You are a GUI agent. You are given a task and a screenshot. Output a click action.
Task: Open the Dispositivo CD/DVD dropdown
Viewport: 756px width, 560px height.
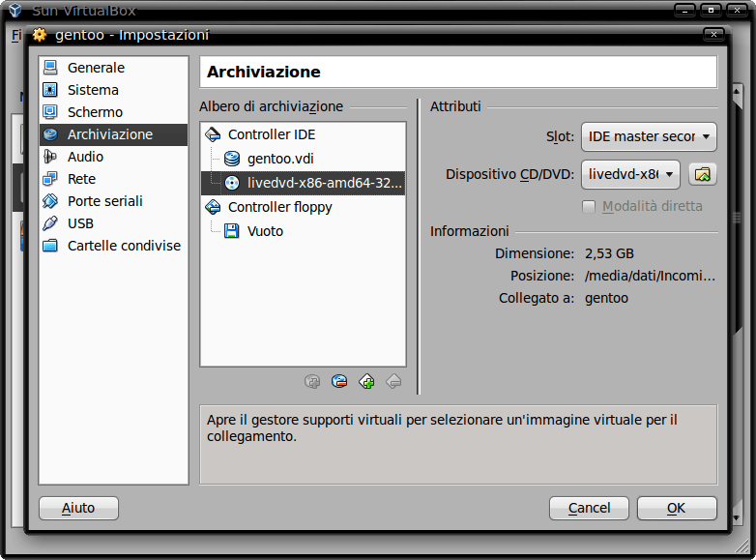[630, 174]
